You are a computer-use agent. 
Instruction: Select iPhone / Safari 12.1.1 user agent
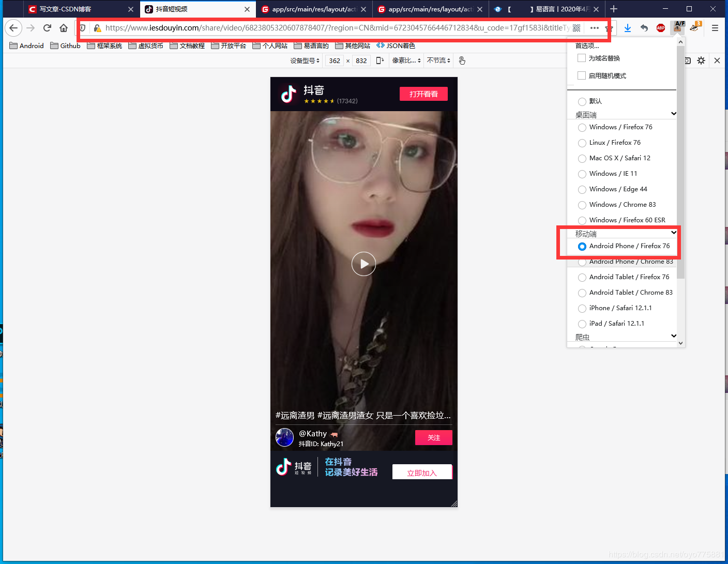coord(582,308)
